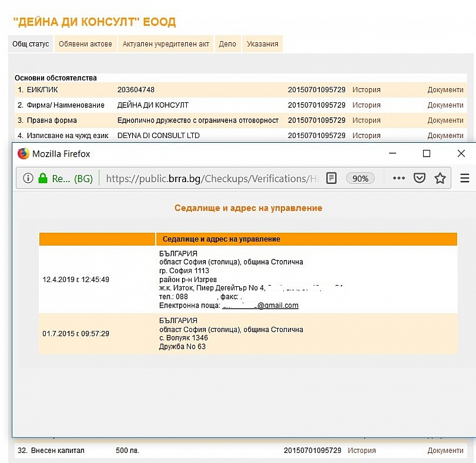Click the район р-н Изгрев address line
This screenshot has width=476, height=463.
[x=188, y=279]
